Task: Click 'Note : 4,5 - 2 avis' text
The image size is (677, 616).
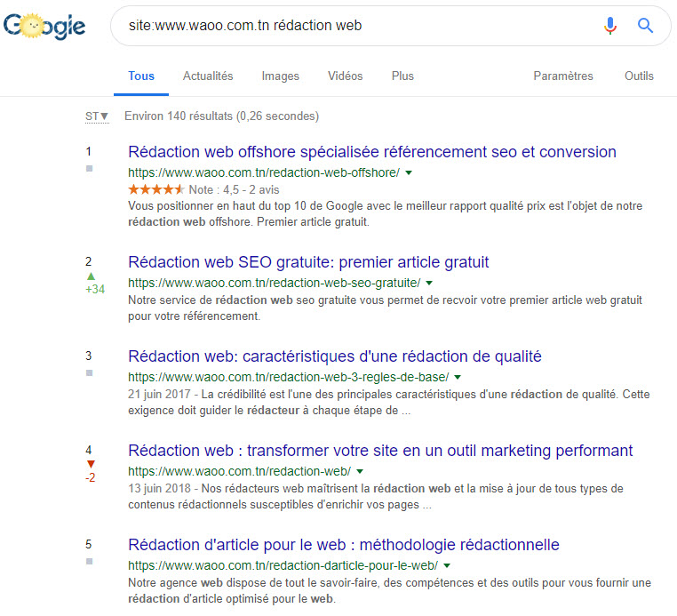Action: (x=234, y=189)
